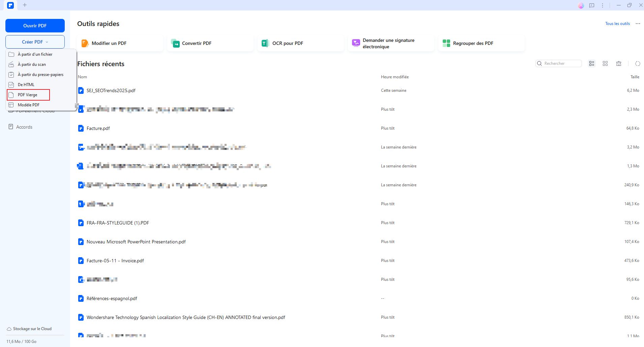The image size is (644, 347).
Task: Click the file icon of Références-espagnol.pdf
Action: click(x=81, y=298)
